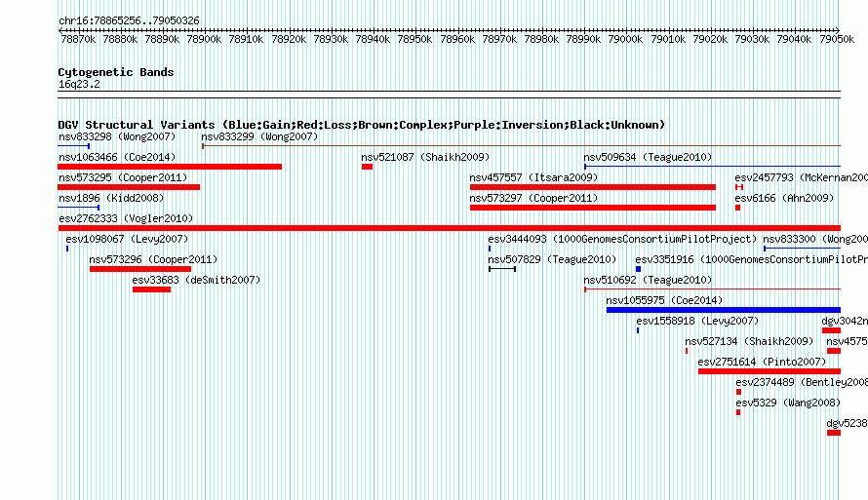Open nsv1063466 (Coe2014) red loss bar
Image resolution: width=868 pixels, height=500 pixels.
click(x=170, y=167)
